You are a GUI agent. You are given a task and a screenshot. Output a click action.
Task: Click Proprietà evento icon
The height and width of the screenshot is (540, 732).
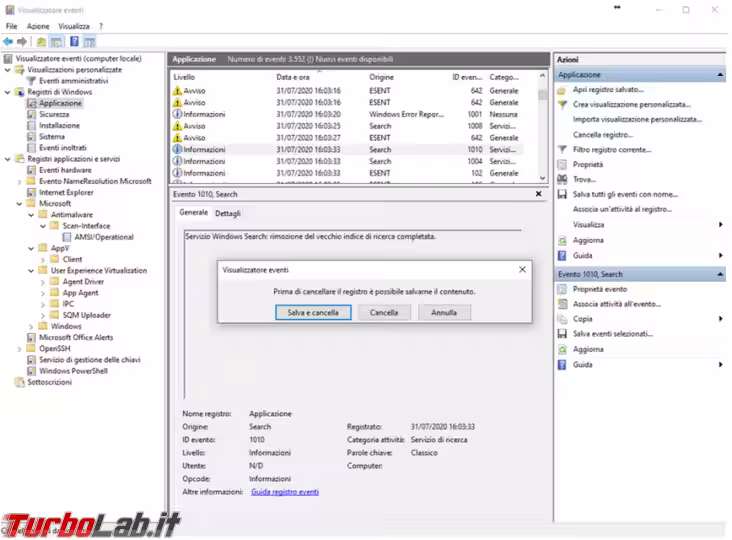tap(562, 289)
